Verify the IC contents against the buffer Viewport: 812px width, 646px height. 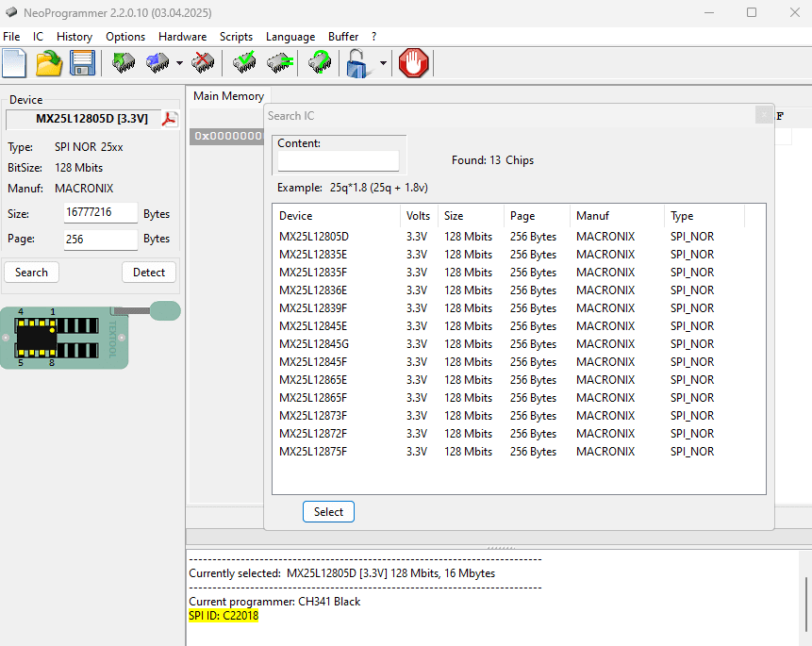coord(244,62)
